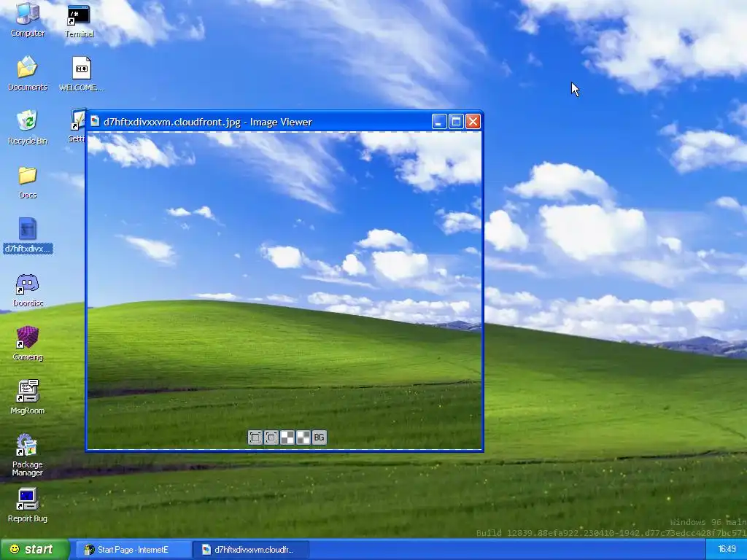The width and height of the screenshot is (747, 560).
Task: Launch the Terminal shortcut
Action: (79, 21)
